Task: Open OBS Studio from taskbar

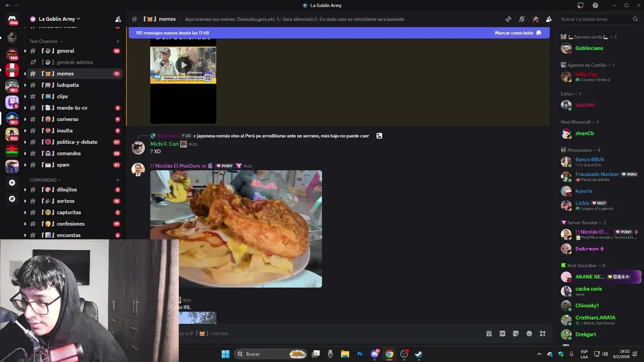Action: click(x=404, y=354)
